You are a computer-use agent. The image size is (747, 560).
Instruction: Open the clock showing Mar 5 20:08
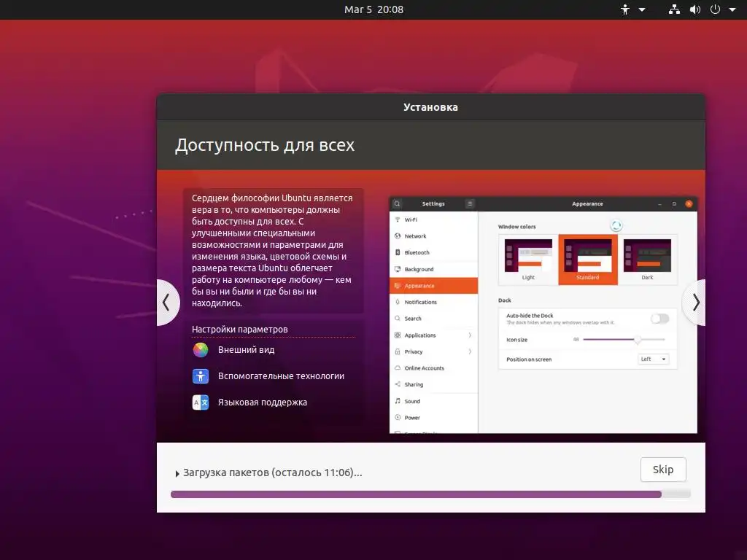pos(373,9)
